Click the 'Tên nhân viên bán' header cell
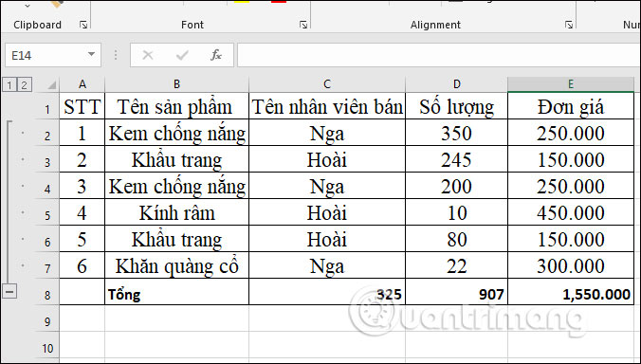The width and height of the screenshot is (641, 364). point(327,106)
